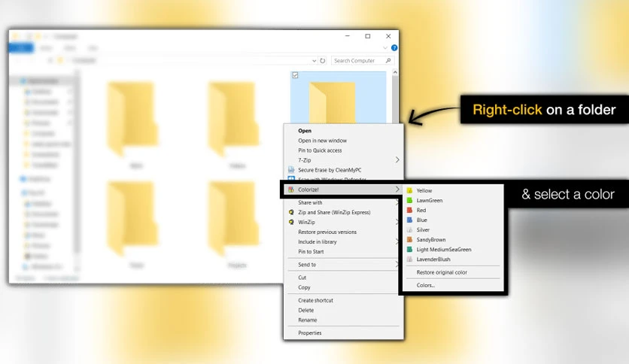Click the WinZip entry icon
This screenshot has height=364, width=629.
point(291,222)
